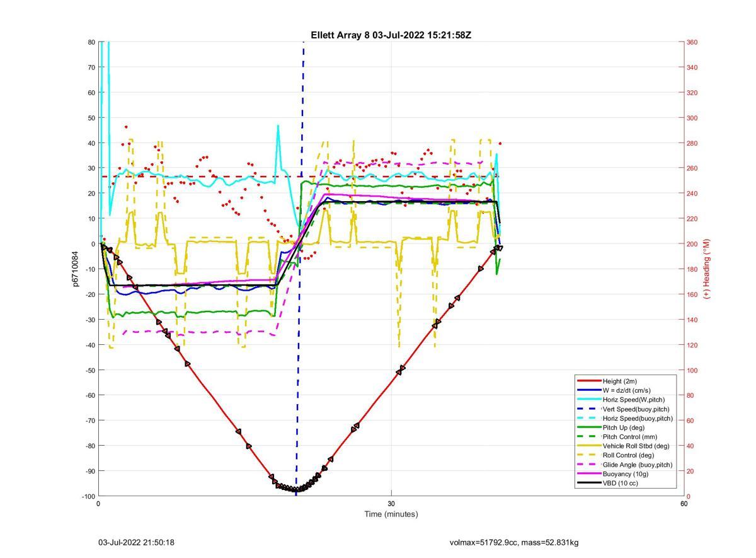Choose Vehicle Roll Stbd (deg) in legend
The height and width of the screenshot is (558, 756).
(624, 446)
